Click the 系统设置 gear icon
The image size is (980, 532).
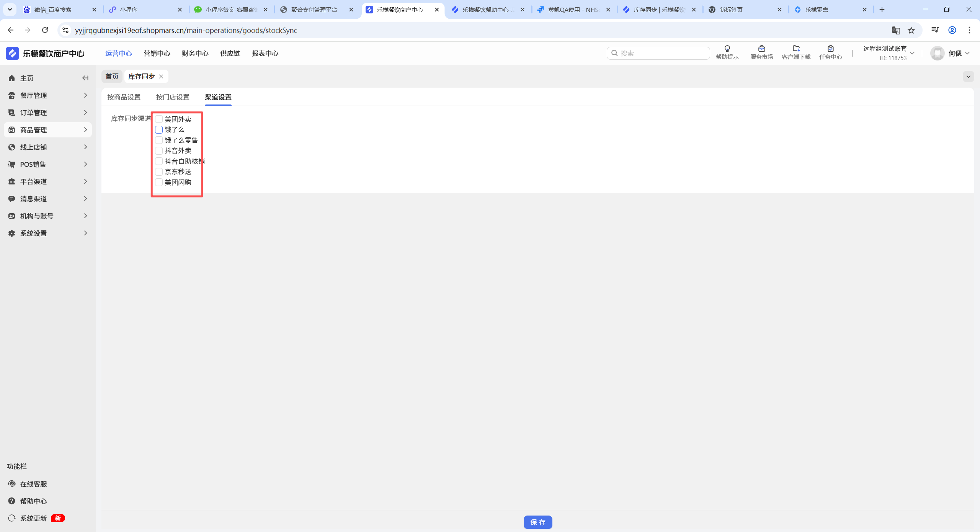(x=12, y=233)
